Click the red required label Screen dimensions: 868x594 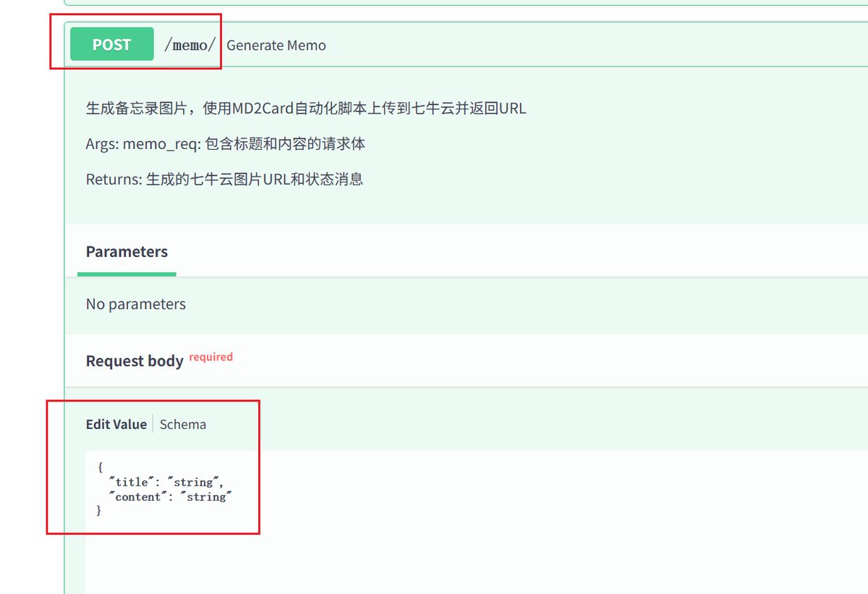(210, 357)
